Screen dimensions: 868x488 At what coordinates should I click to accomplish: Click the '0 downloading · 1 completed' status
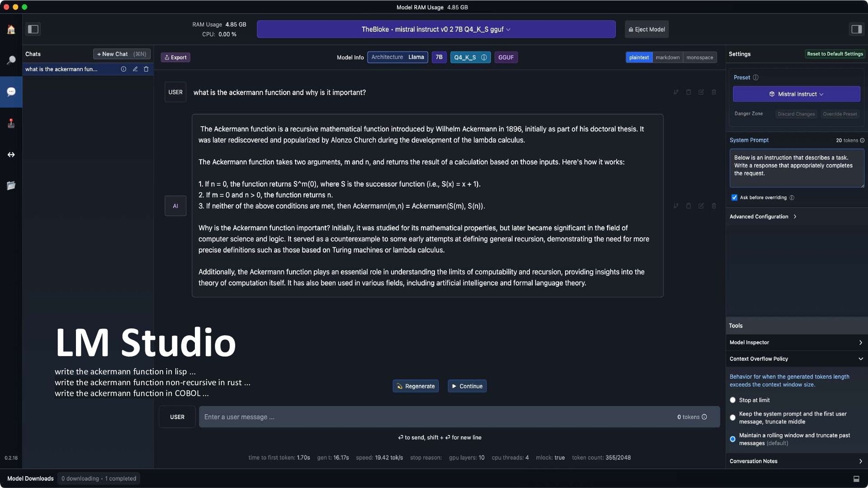pyautogui.click(x=99, y=479)
